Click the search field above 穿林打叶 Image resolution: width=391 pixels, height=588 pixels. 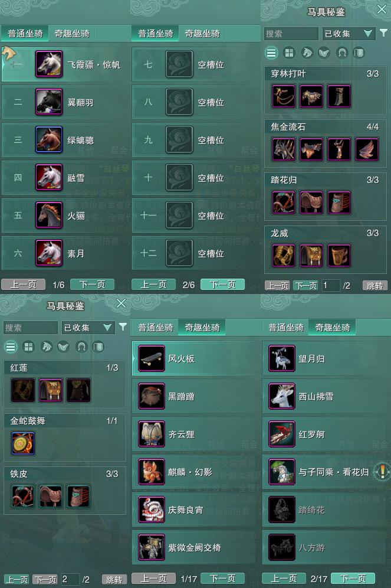coord(291,34)
